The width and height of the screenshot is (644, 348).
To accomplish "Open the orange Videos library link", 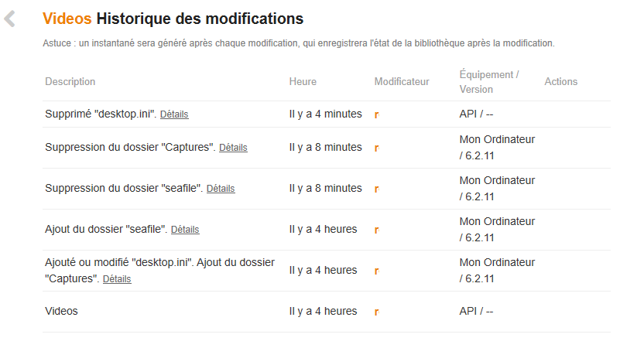I will coord(67,19).
